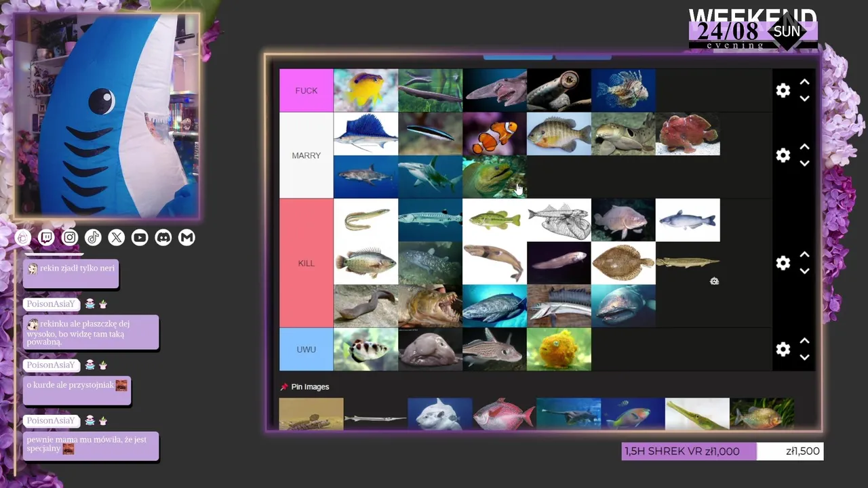Viewport: 868px width, 488px height.
Task: Select the yellow damselfish in FUCK tier
Action: point(366,90)
